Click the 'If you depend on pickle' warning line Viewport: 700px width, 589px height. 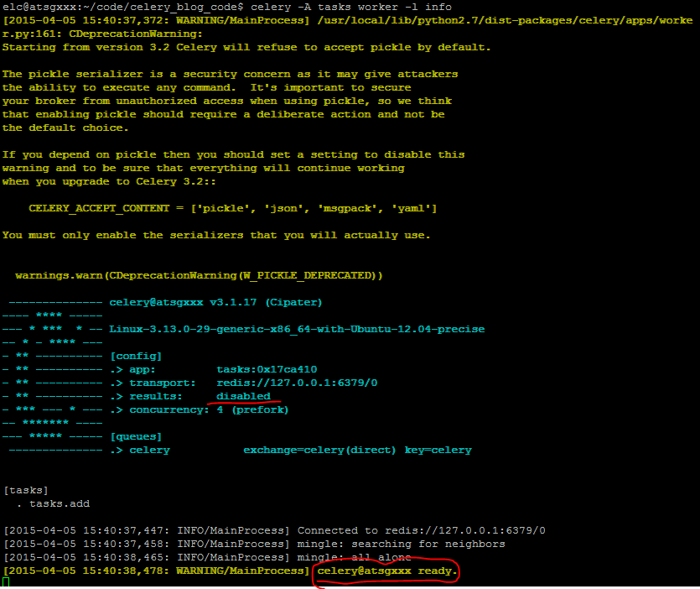234,155
